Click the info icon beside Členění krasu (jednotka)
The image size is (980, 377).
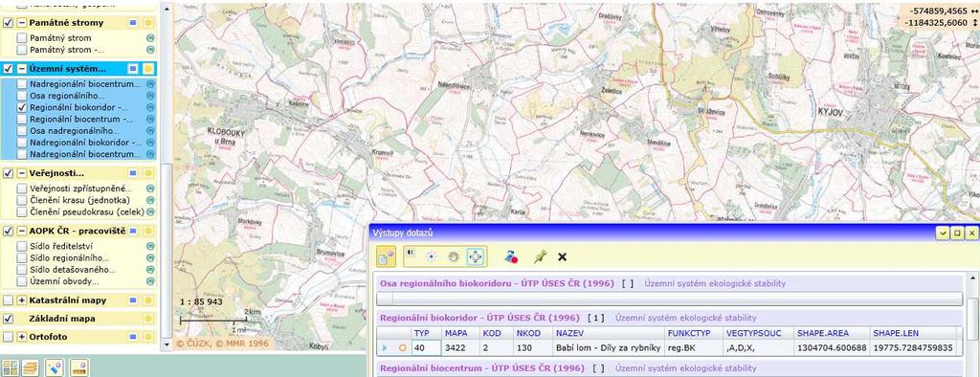coord(150,200)
